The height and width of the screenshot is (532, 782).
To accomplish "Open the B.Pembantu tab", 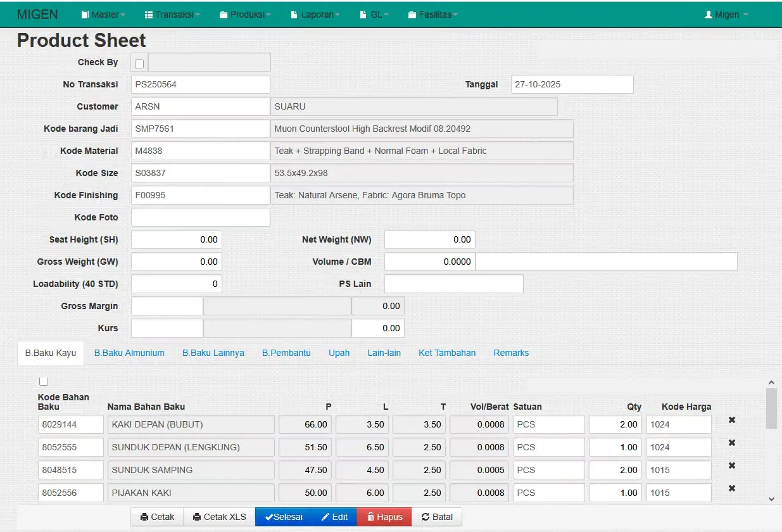I will coord(286,353).
